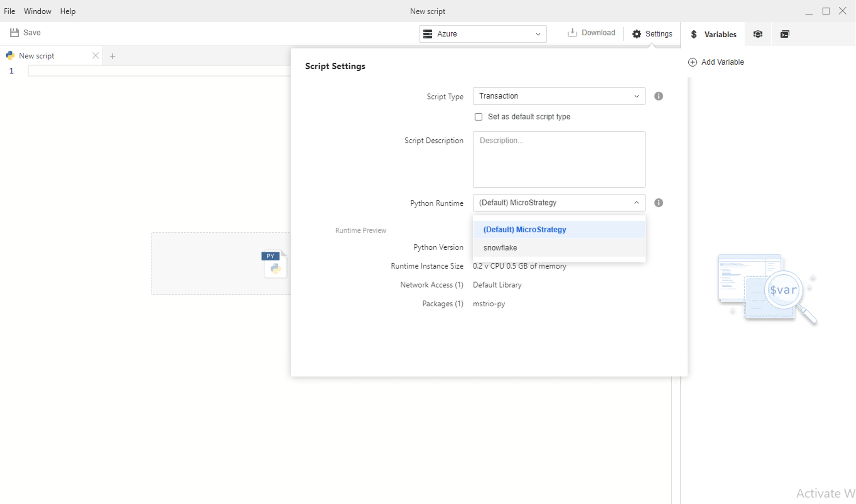Open the Help menu
This screenshot has width=856, height=504.
tap(68, 11)
